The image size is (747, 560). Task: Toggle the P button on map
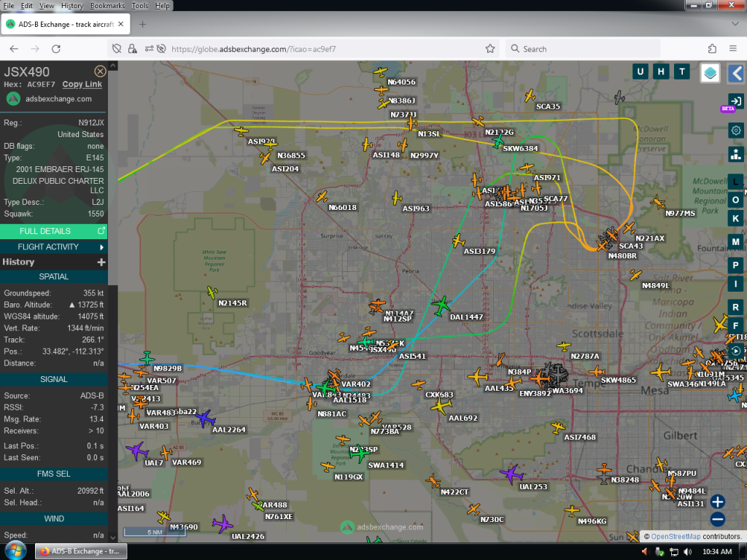click(x=735, y=265)
